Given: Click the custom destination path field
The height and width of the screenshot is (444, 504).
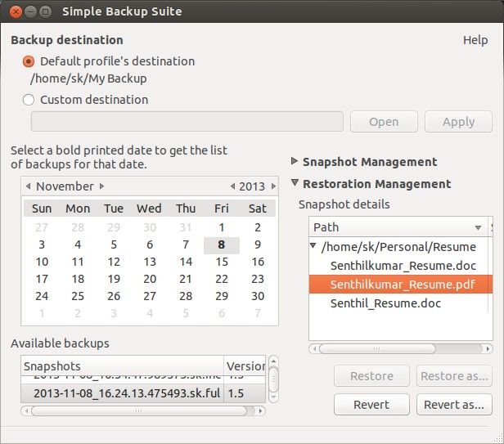Looking at the screenshot, I should (x=187, y=122).
